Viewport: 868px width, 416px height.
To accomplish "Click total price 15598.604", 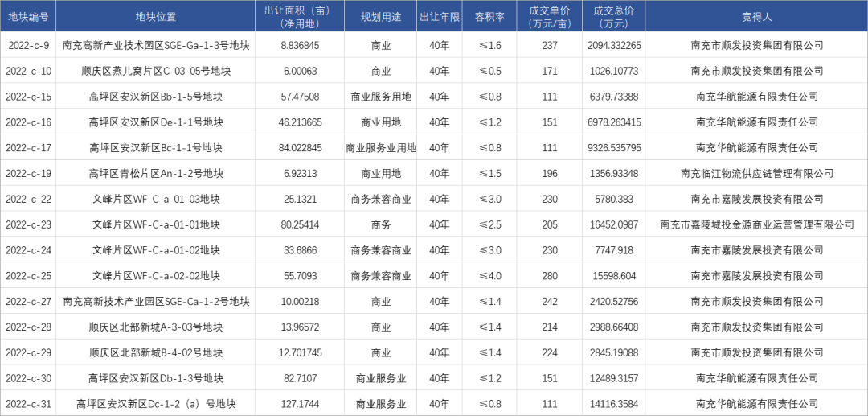I will coord(613,276).
